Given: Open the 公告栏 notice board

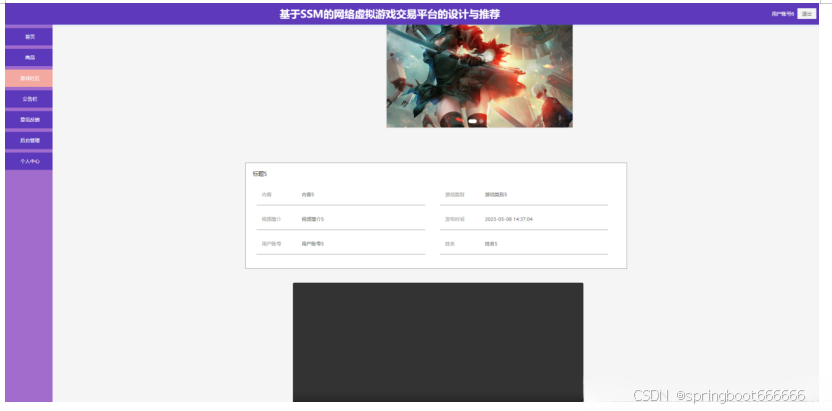Looking at the screenshot, I should pos(29,99).
